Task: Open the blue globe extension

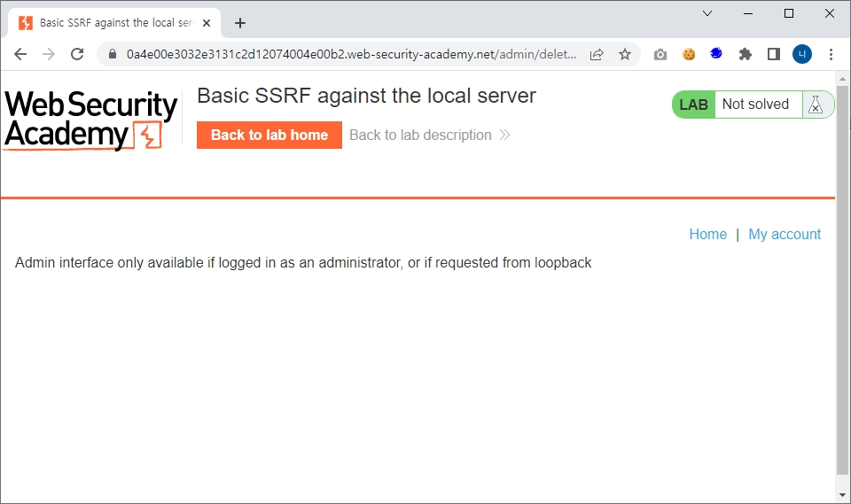Action: (x=716, y=53)
